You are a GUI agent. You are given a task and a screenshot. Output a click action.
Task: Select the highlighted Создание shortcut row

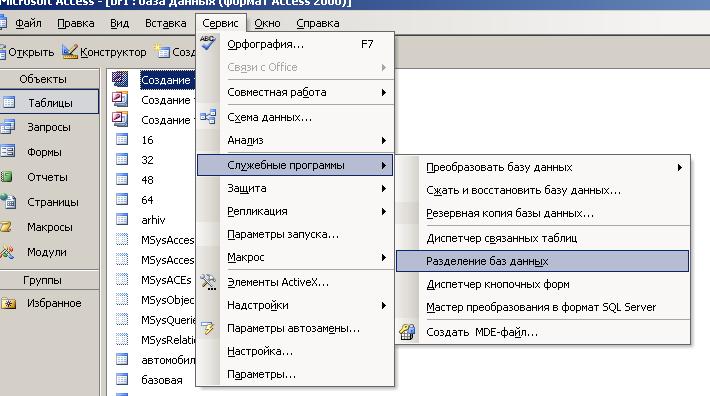coord(167,80)
